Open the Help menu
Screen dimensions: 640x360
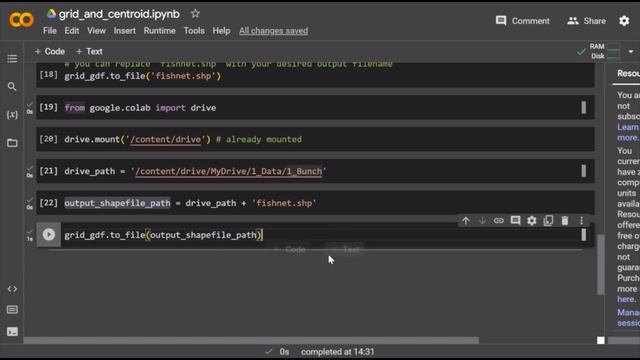pos(221,31)
